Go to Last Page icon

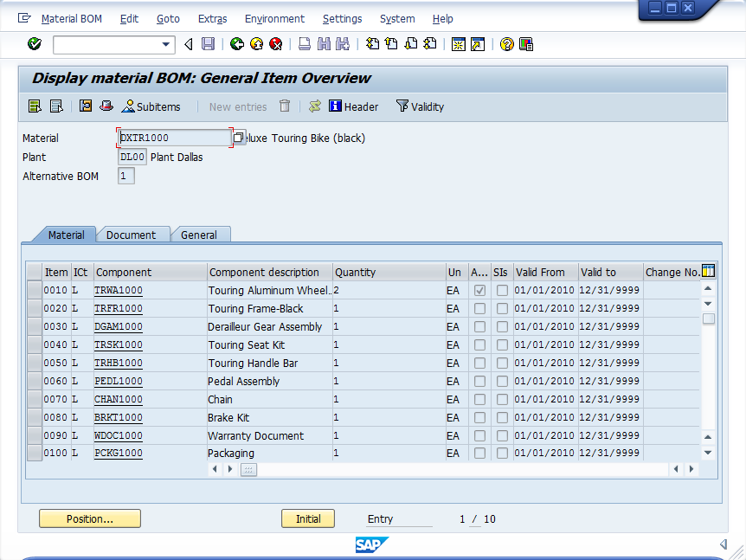429,44
